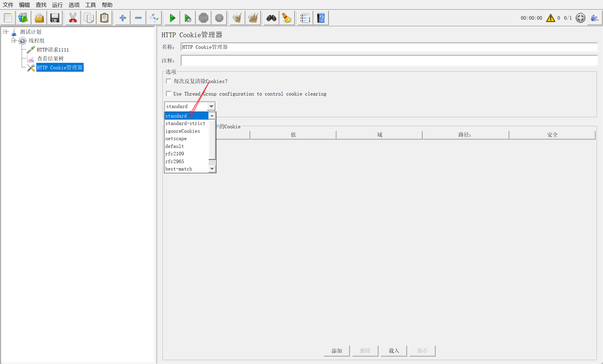Open Search with binoculars icon
The image size is (603, 364).
click(271, 18)
